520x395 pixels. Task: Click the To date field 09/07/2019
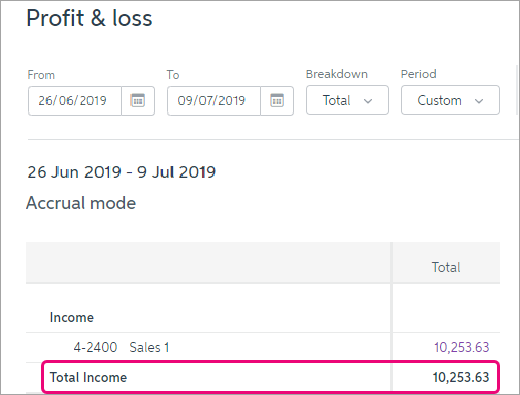point(214,101)
